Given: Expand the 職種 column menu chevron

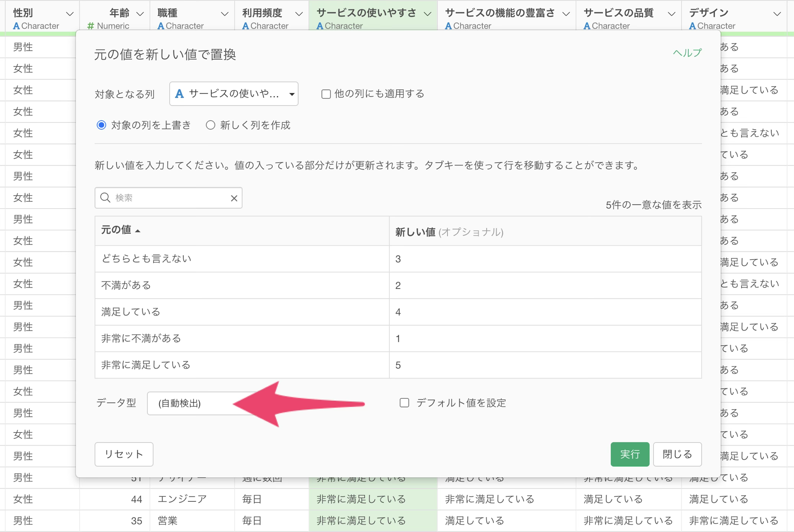Looking at the screenshot, I should 225,14.
